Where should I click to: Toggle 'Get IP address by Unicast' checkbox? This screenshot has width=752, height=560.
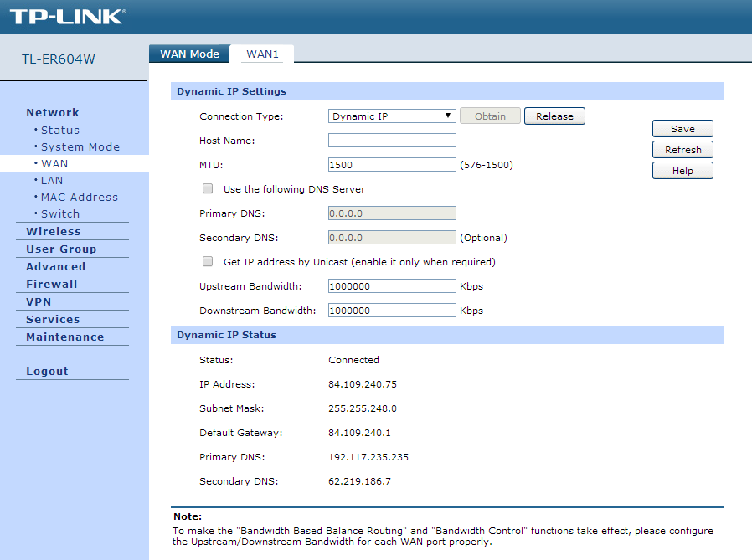tap(208, 262)
